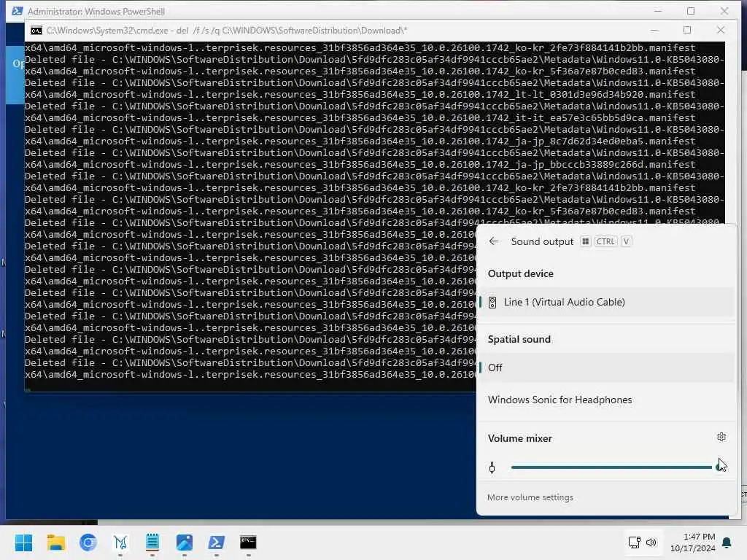Open the clock showing 1:47 PM
Image resolution: width=747 pixels, height=560 pixels.
click(693, 542)
